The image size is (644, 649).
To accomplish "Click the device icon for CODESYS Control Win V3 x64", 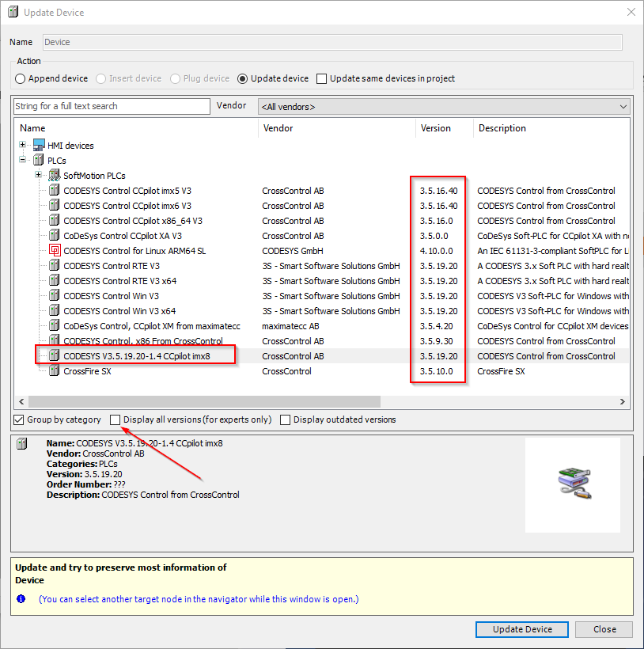I will [52, 309].
